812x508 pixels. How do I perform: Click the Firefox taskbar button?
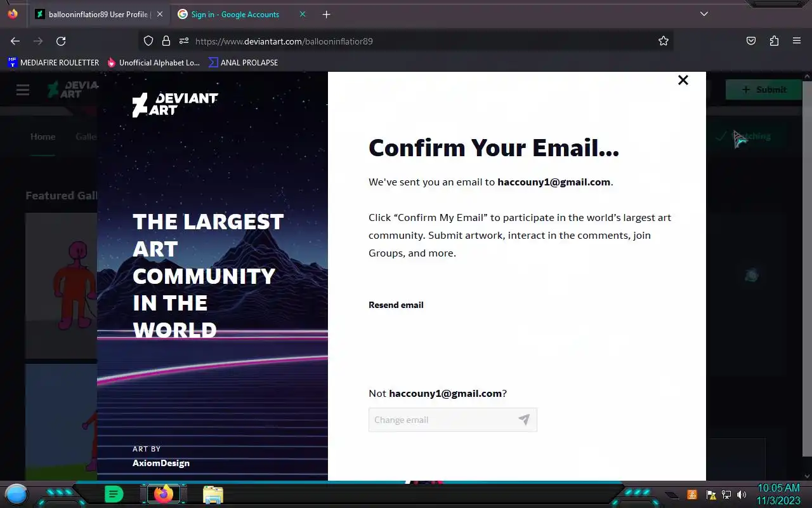coord(164,494)
